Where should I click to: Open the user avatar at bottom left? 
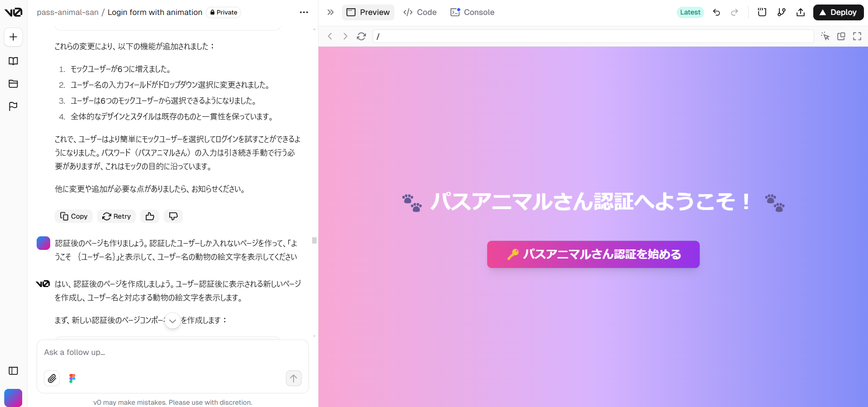pos(13,397)
